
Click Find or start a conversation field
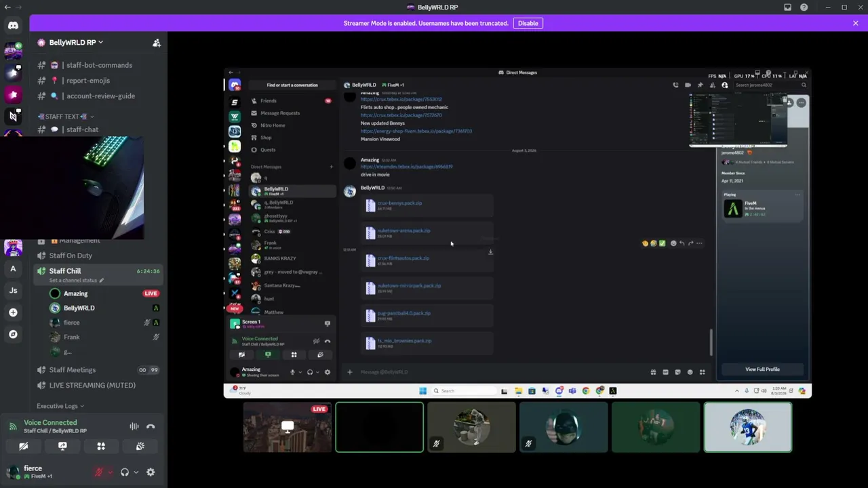click(292, 85)
